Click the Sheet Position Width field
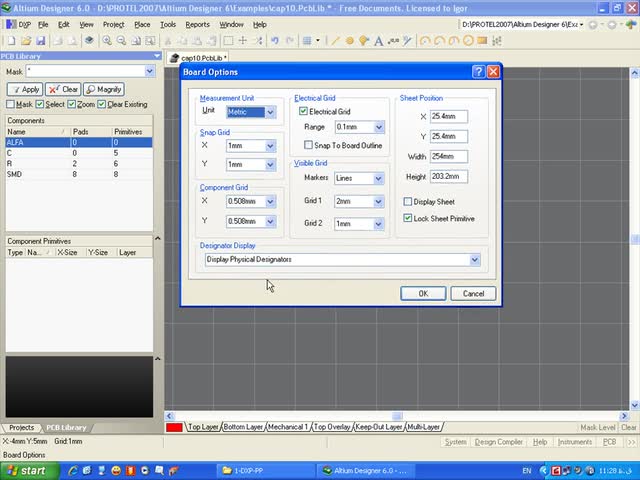The width and height of the screenshot is (640, 480). (449, 157)
